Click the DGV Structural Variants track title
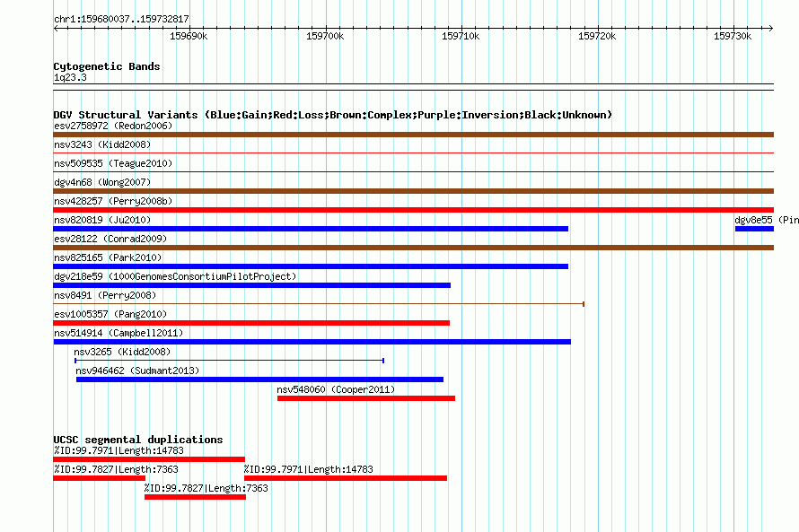Image resolution: width=799 pixels, height=532 pixels. pyautogui.click(x=333, y=115)
